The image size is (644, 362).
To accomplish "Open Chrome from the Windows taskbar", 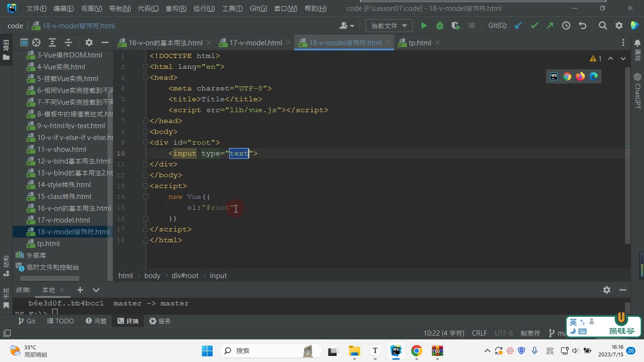I will 416,351.
